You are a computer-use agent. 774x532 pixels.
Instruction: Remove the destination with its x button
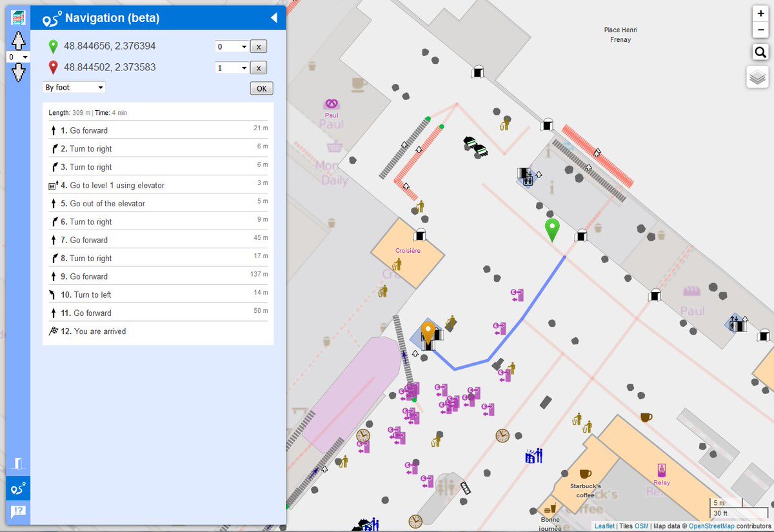(x=259, y=68)
